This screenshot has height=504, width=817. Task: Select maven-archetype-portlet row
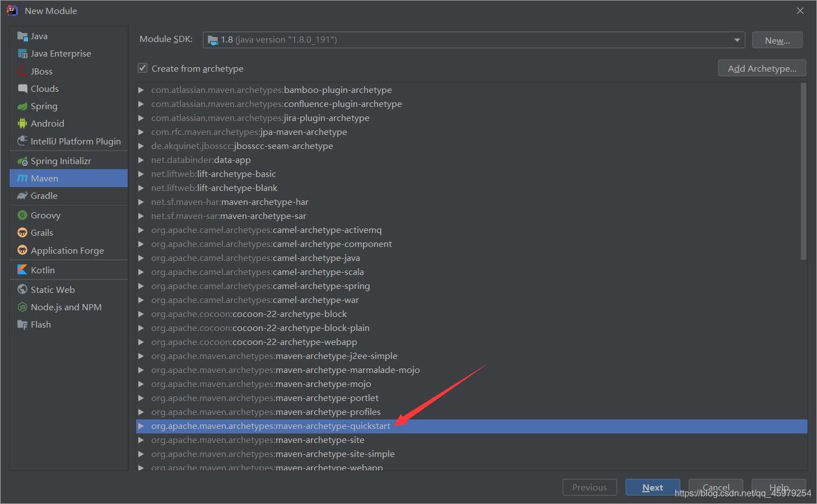pyautogui.click(x=471, y=398)
